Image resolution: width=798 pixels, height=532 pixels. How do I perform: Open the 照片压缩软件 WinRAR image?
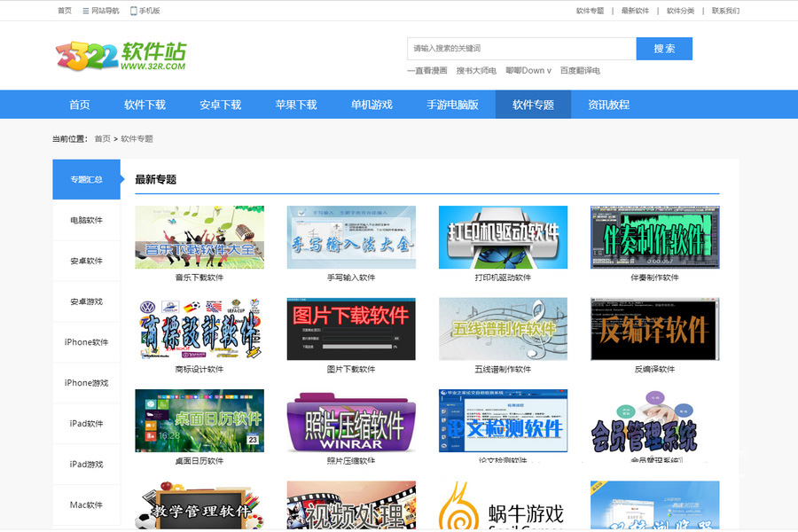(351, 421)
